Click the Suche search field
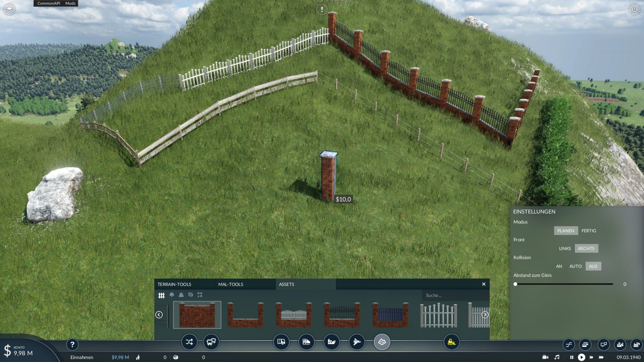This screenshot has width=644, height=362. (x=454, y=295)
